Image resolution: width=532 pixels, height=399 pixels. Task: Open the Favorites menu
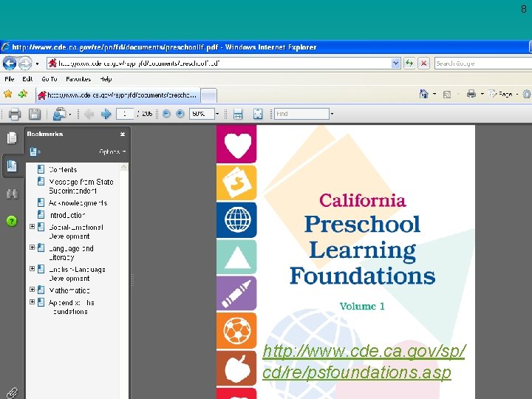click(x=78, y=79)
